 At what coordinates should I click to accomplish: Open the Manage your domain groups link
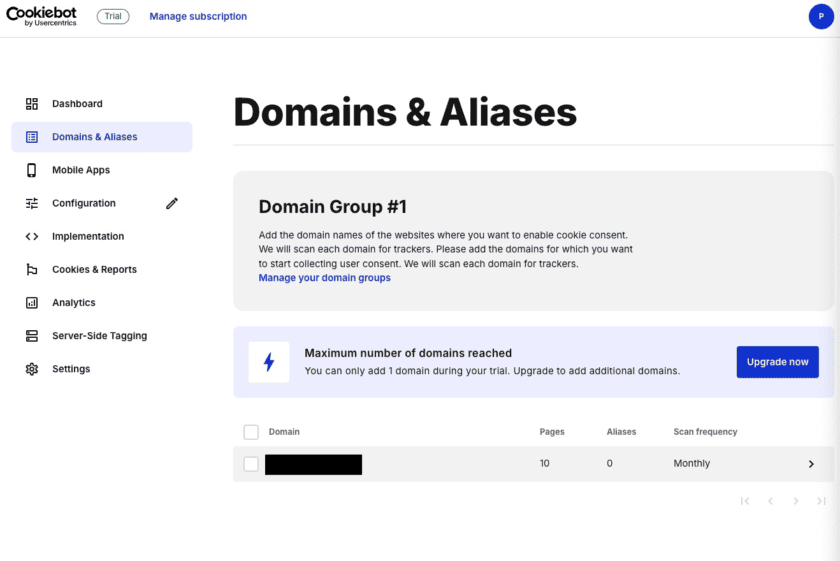click(324, 278)
